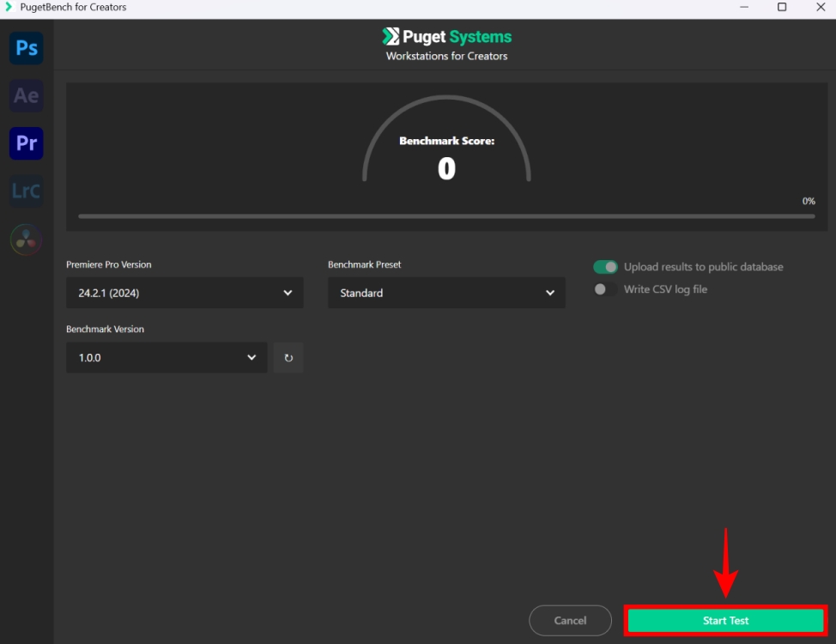Click the Upload results to public database label
This screenshot has height=644, width=836.
(x=703, y=267)
